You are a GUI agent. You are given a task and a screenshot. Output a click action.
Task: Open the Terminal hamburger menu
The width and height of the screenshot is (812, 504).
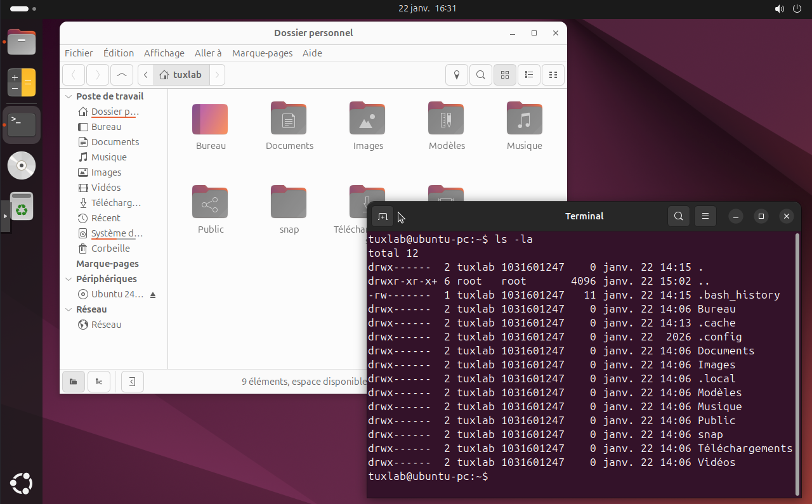705,216
